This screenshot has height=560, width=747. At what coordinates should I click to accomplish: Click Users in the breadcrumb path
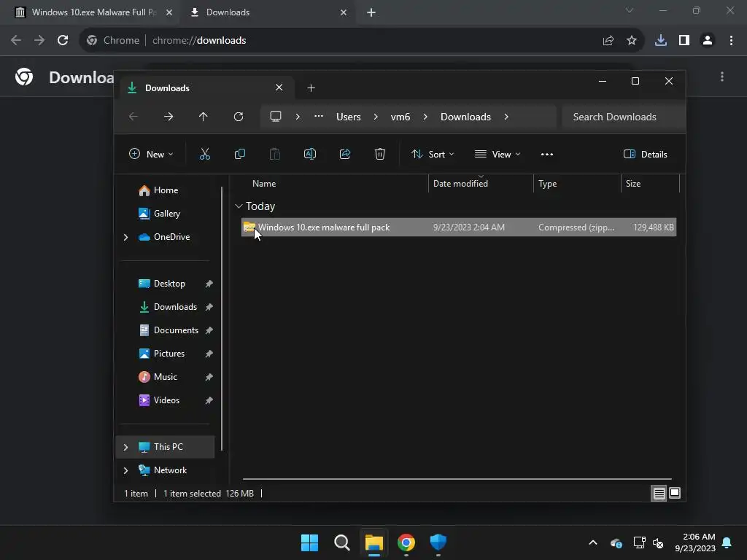coord(348,117)
